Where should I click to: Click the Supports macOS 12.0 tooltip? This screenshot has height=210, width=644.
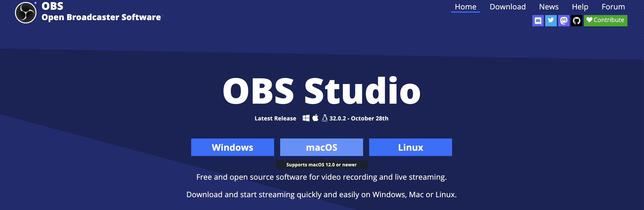tap(321, 165)
